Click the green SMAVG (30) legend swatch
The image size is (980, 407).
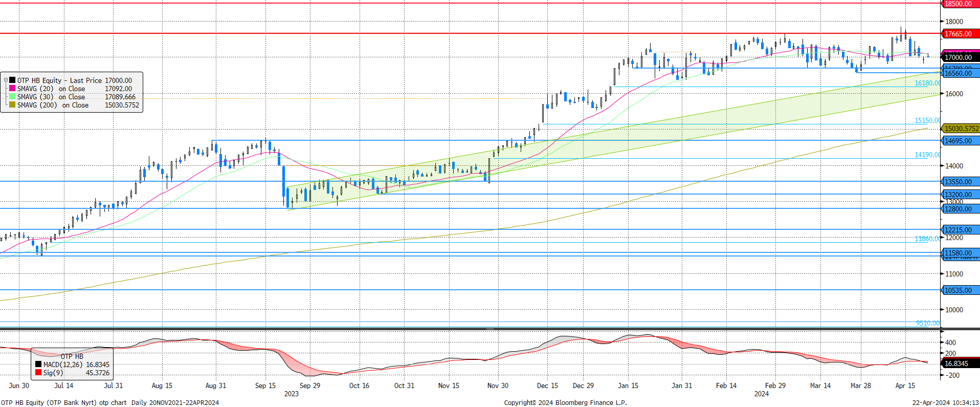[12, 97]
